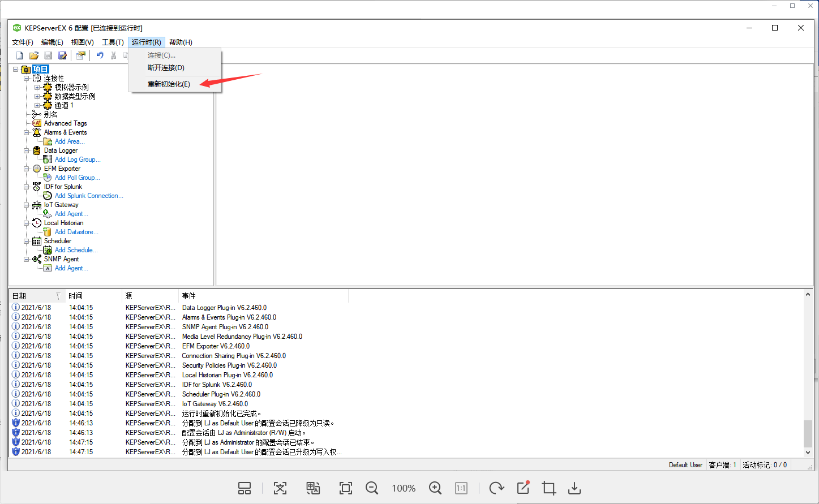Open the 文件(F) menu

coord(23,42)
